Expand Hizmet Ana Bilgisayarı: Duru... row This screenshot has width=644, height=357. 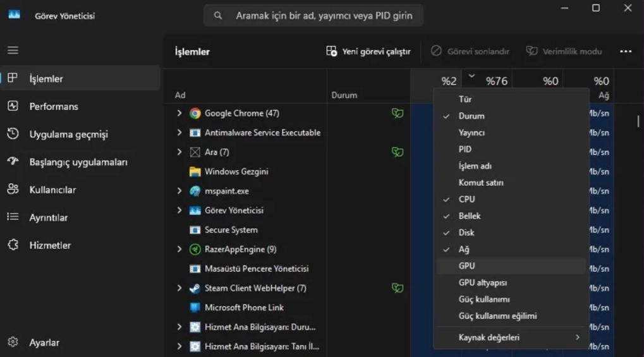(179, 327)
